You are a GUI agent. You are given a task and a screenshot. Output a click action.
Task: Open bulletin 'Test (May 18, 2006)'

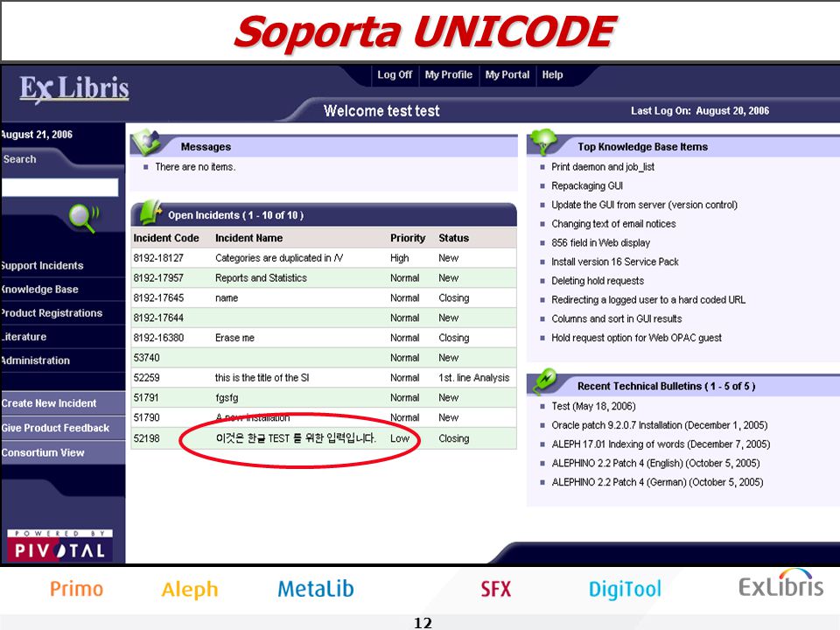593,407
